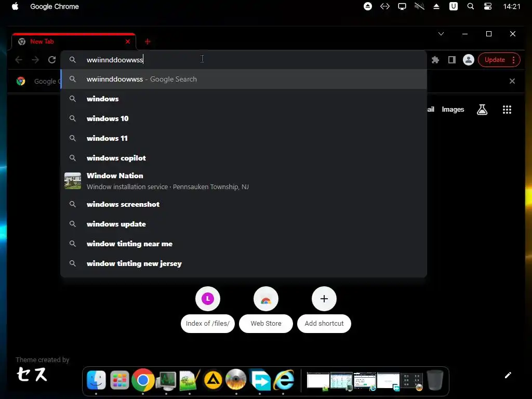Open Finder in the dock
This screenshot has height=399, width=532.
coord(96,380)
